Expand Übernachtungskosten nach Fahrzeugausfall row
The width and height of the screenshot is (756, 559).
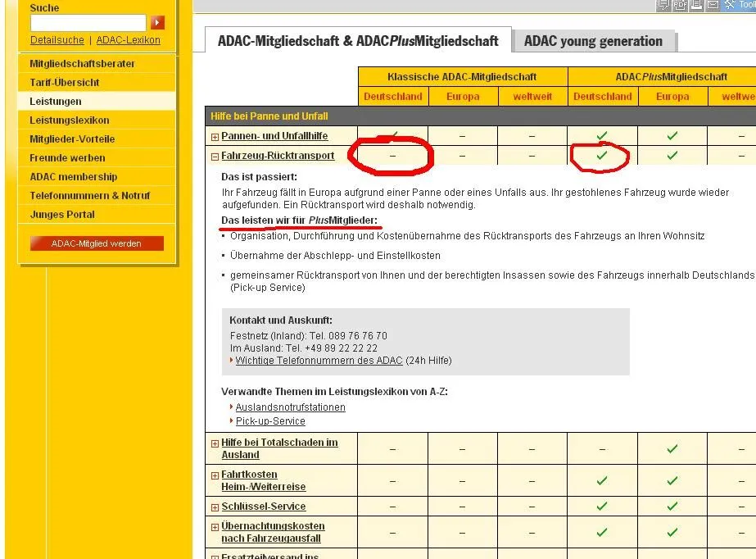(x=215, y=527)
